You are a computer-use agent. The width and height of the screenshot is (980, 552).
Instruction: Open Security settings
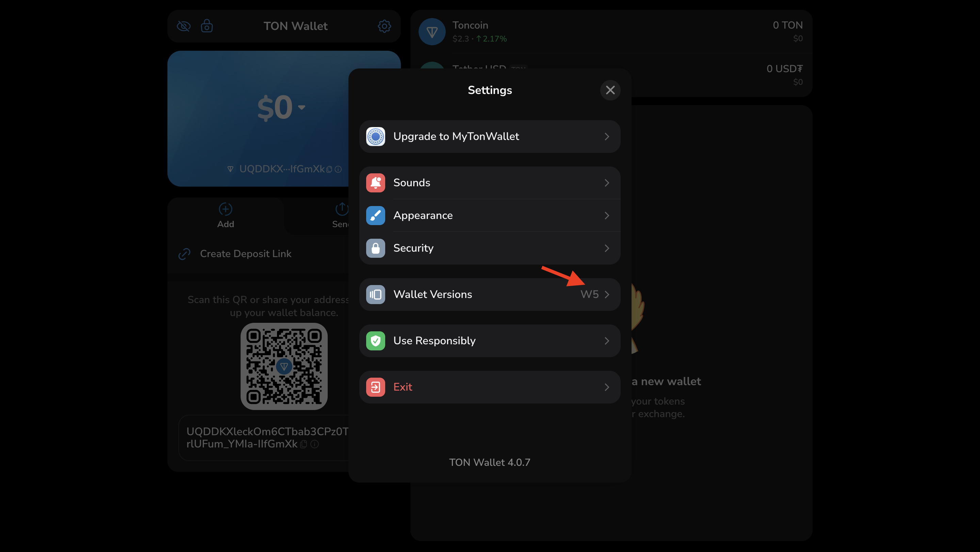[x=490, y=248]
